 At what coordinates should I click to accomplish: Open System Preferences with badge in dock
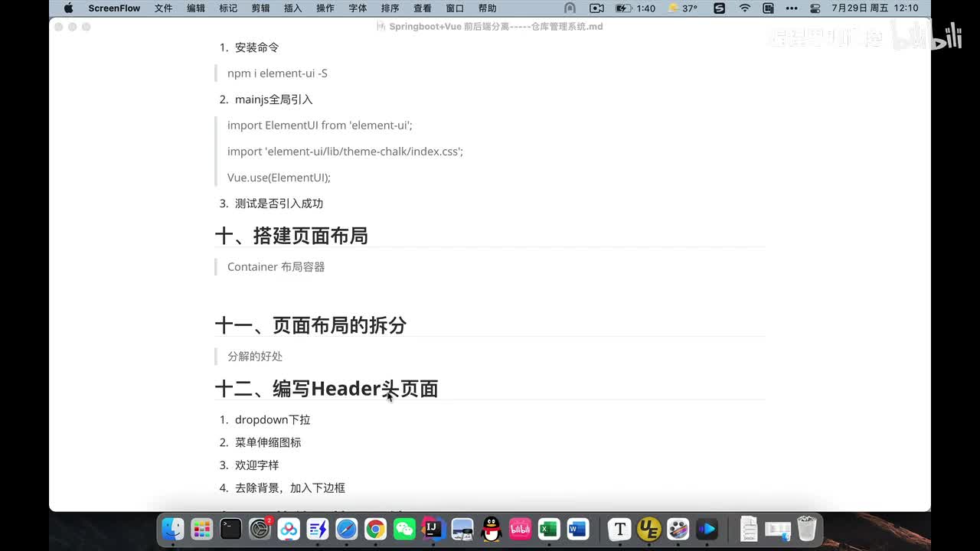pos(260,529)
